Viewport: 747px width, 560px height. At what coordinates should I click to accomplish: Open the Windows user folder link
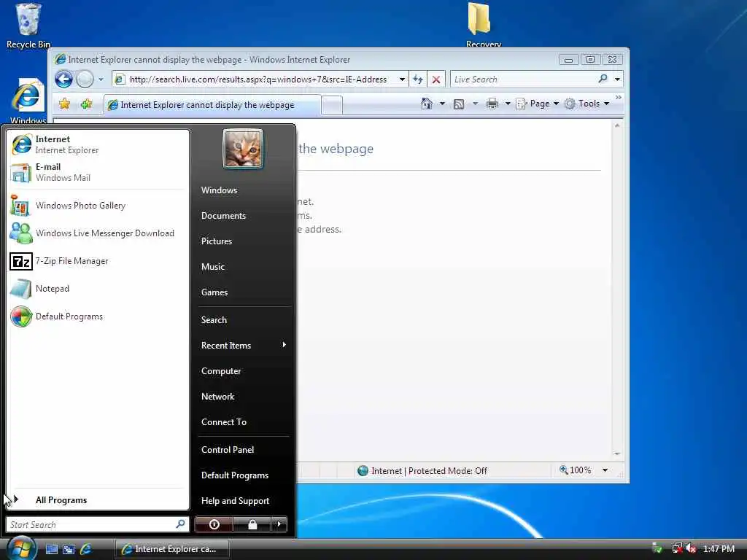(219, 190)
